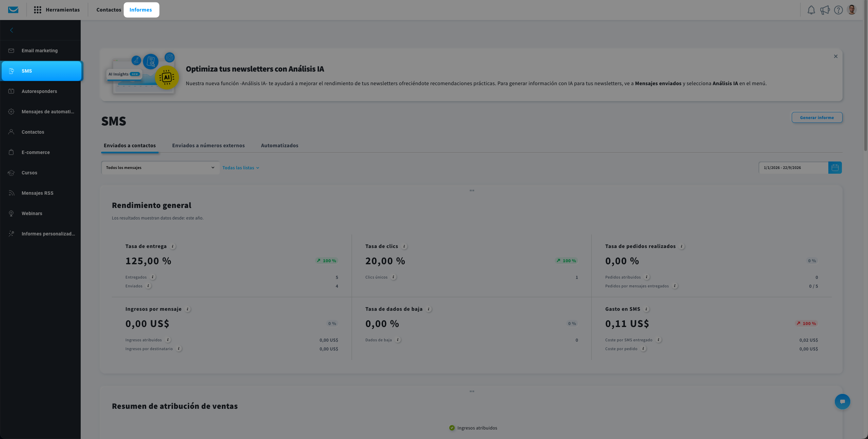Close the Análisis IA banner
Viewport: 868px width, 439px height.
(836, 56)
